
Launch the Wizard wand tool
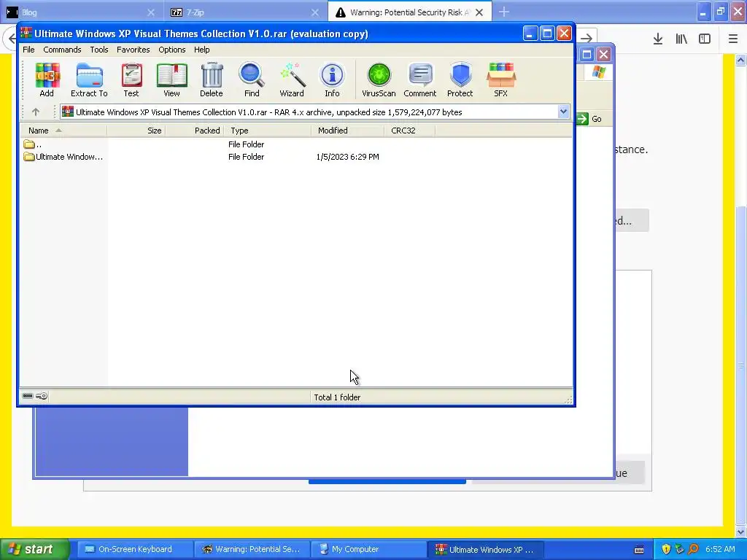coord(292,80)
